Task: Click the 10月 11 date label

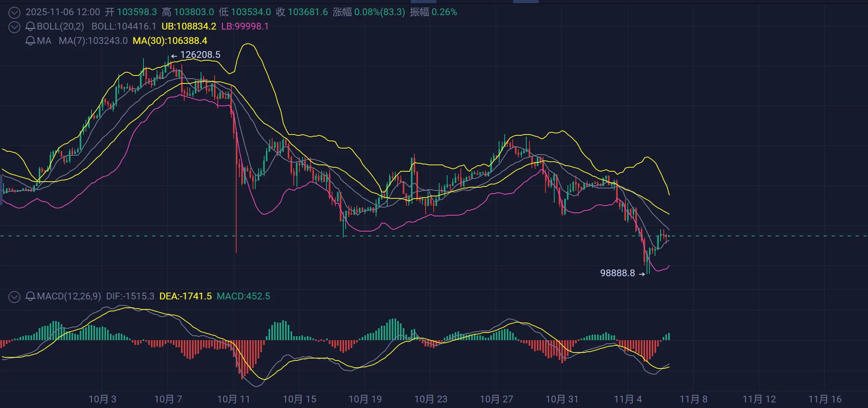Action: [x=233, y=399]
